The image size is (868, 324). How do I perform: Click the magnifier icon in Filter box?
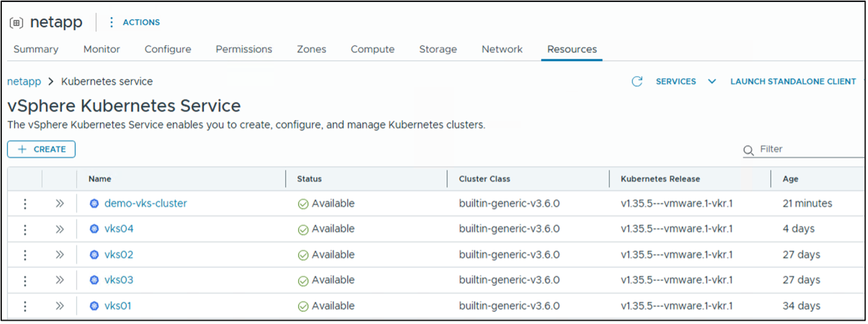pos(749,150)
